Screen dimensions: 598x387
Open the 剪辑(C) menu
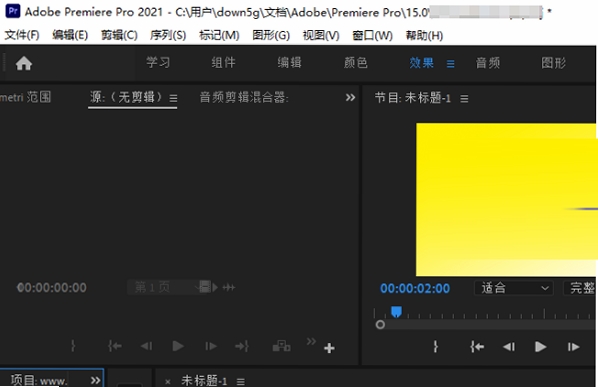(119, 35)
